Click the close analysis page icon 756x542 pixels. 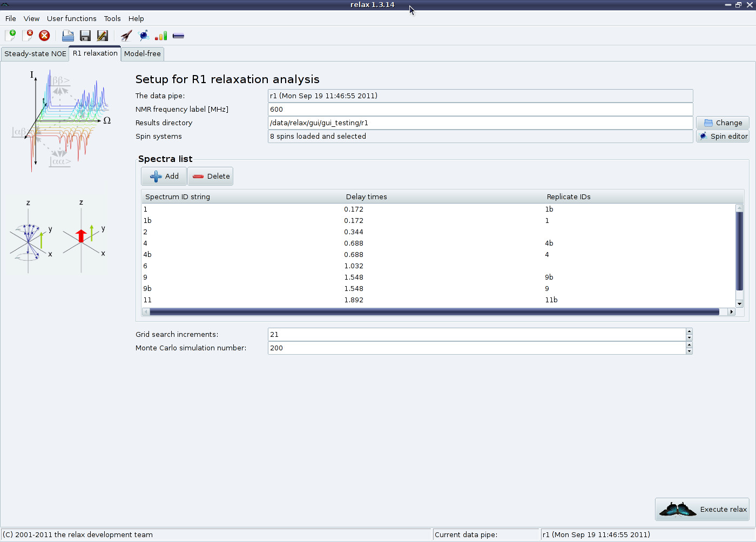[28, 36]
